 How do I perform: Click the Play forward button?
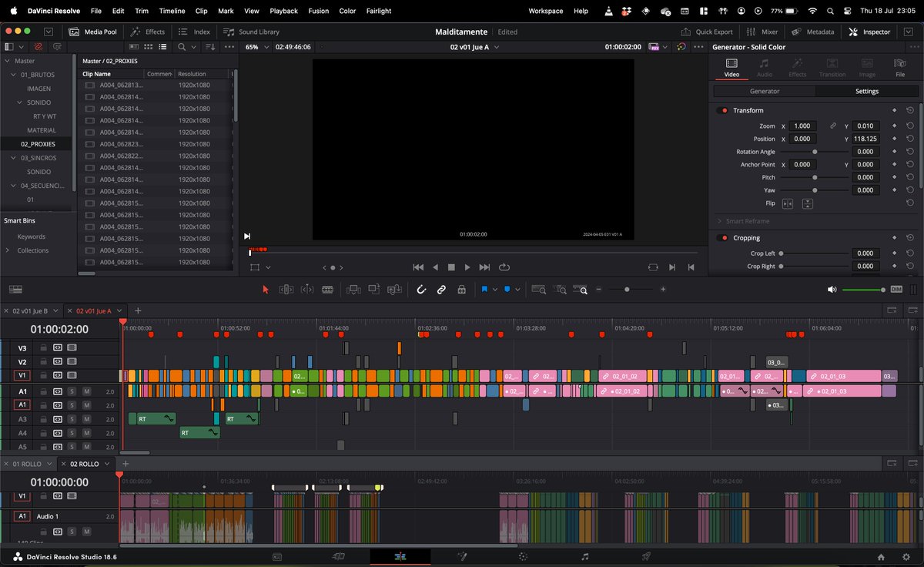[467, 267]
